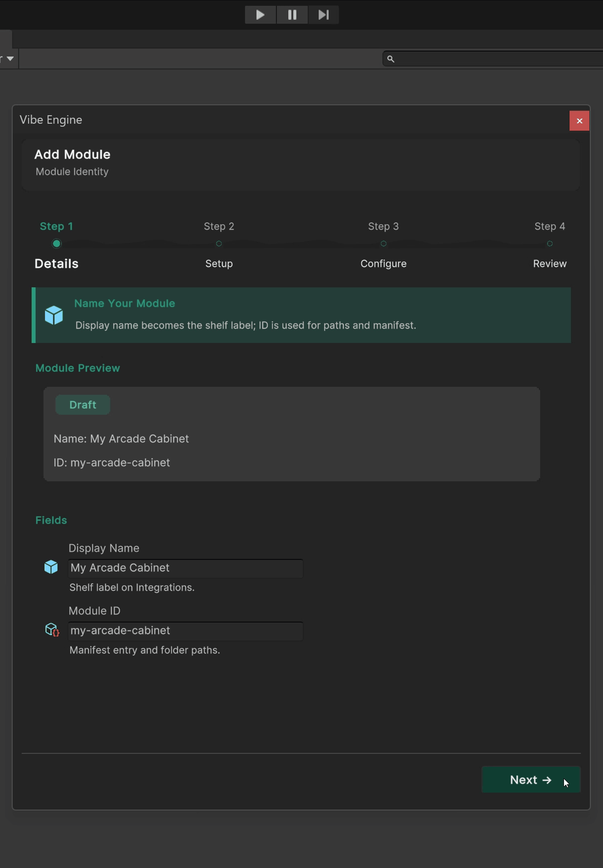Edit the Display Name field
The image size is (603, 868).
tap(186, 568)
